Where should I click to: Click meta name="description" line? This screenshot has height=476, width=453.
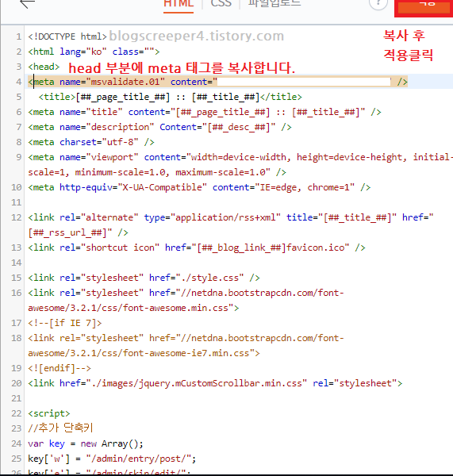159,127
